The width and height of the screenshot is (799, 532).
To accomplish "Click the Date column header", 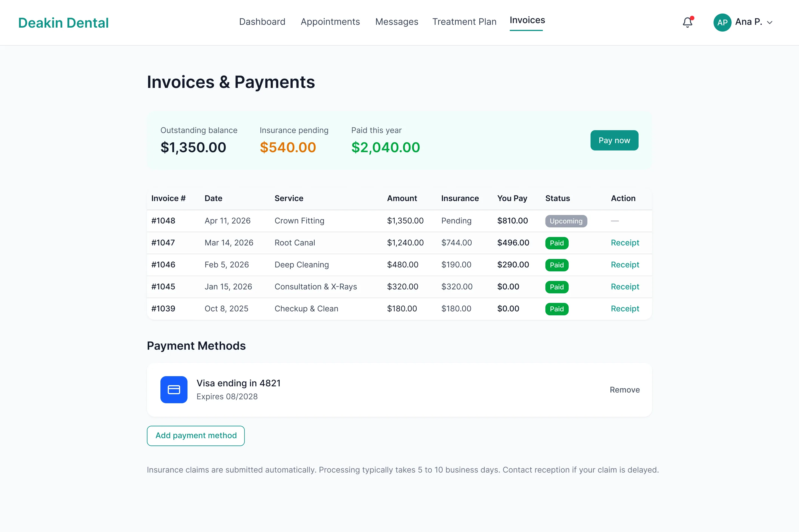I will pyautogui.click(x=213, y=198).
